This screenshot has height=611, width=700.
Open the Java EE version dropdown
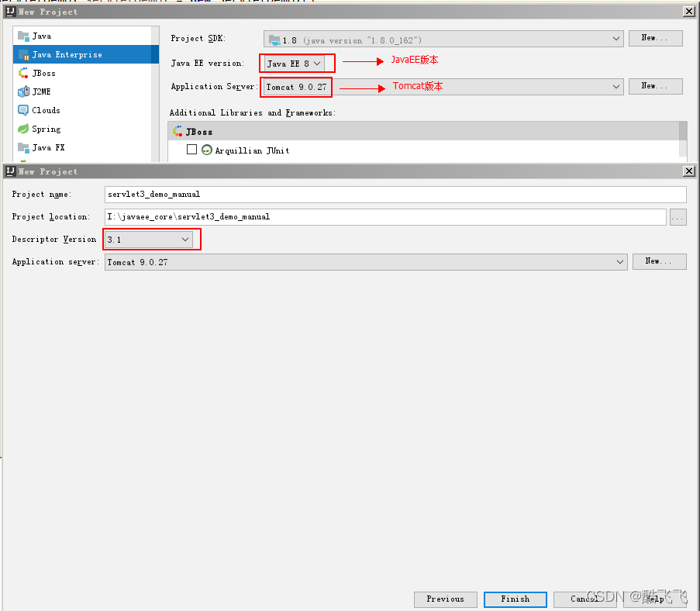(x=294, y=64)
